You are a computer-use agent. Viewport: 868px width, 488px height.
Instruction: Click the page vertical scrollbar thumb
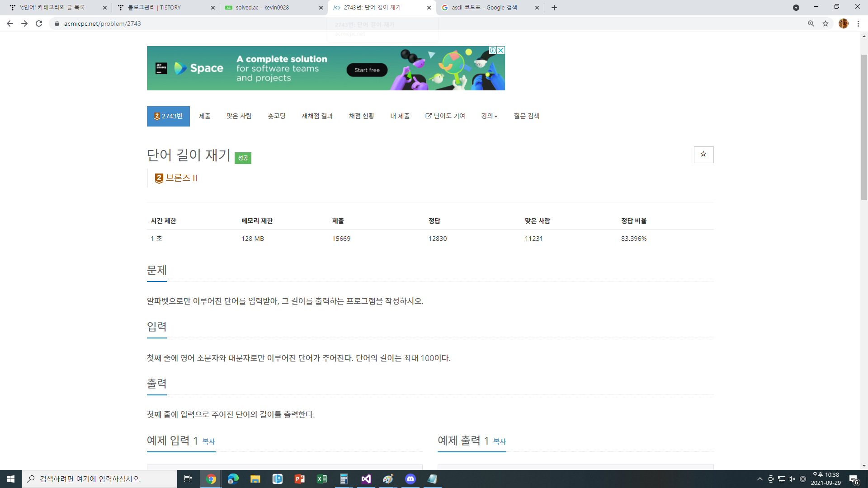[864, 127]
